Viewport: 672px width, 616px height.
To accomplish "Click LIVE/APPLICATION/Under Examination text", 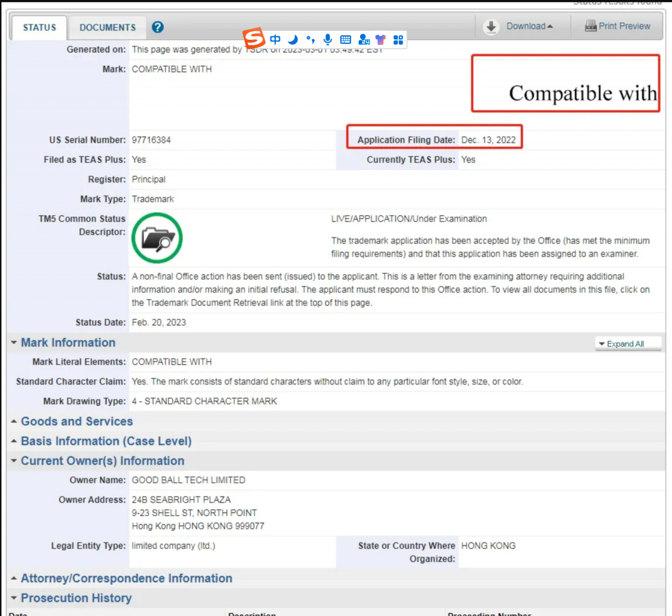I will pyautogui.click(x=409, y=219).
